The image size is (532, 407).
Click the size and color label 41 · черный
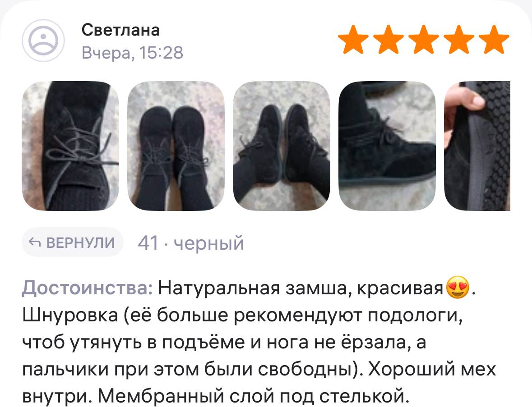(x=191, y=243)
